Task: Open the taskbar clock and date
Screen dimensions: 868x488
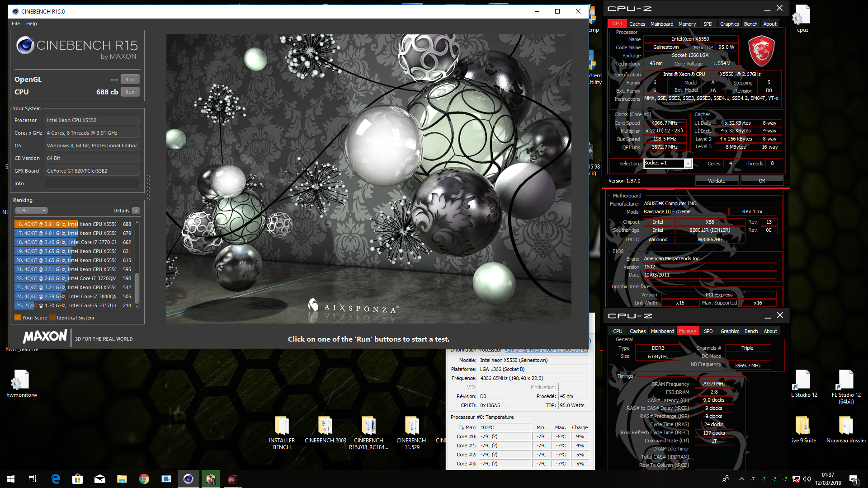Action: click(828, 479)
